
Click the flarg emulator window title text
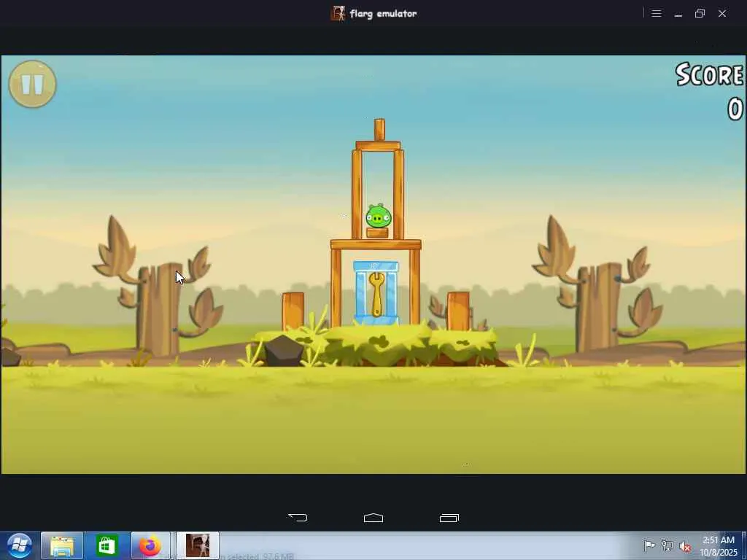tap(384, 14)
